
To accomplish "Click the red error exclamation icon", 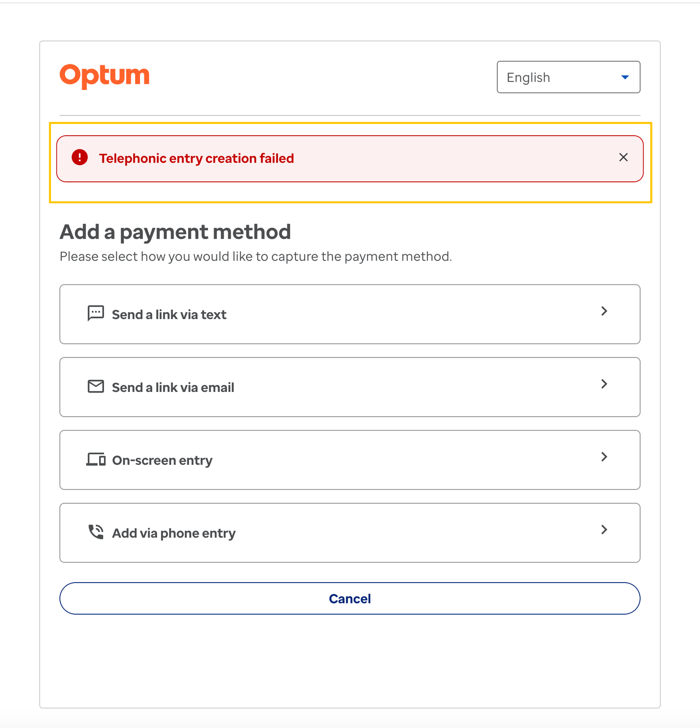I will point(80,158).
